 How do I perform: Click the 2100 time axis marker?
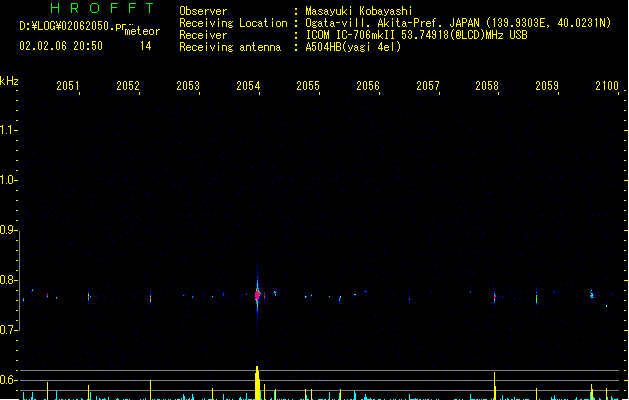pyautogui.click(x=607, y=86)
